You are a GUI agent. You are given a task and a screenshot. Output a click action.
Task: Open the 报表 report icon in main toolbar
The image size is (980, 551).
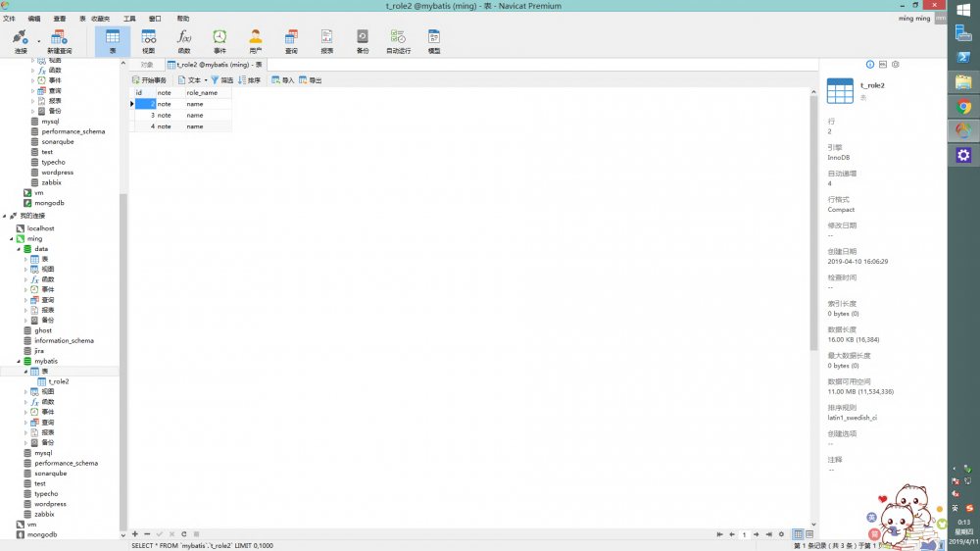(327, 41)
